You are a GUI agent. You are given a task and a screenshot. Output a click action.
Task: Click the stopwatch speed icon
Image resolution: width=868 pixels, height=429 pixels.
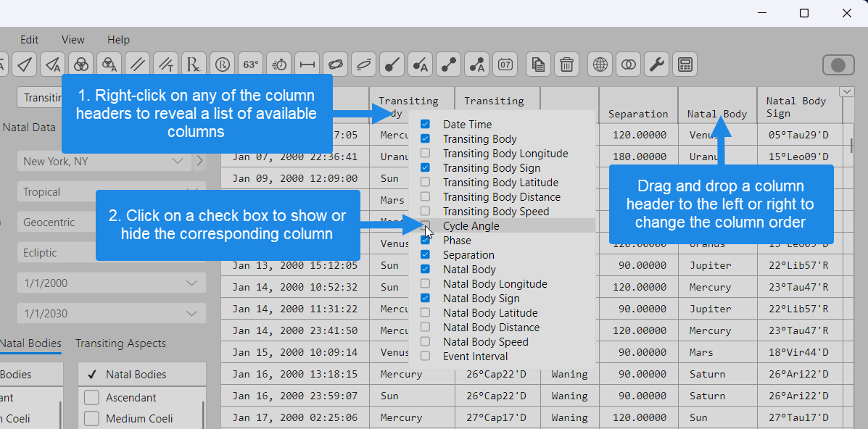(x=279, y=64)
